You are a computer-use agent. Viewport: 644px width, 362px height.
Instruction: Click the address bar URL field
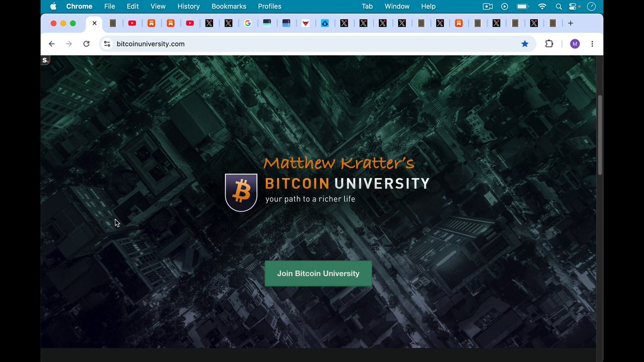point(317,44)
